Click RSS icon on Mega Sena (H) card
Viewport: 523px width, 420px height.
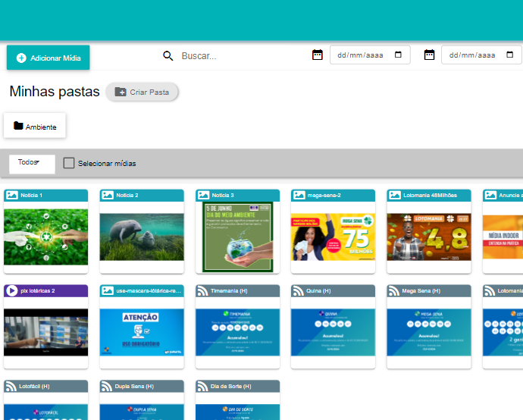[394, 291]
